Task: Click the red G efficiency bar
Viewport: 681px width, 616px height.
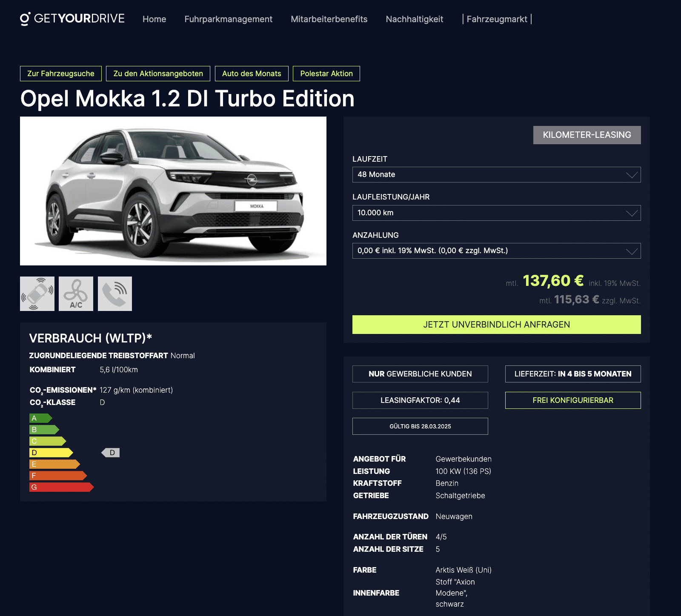Action: (x=62, y=487)
